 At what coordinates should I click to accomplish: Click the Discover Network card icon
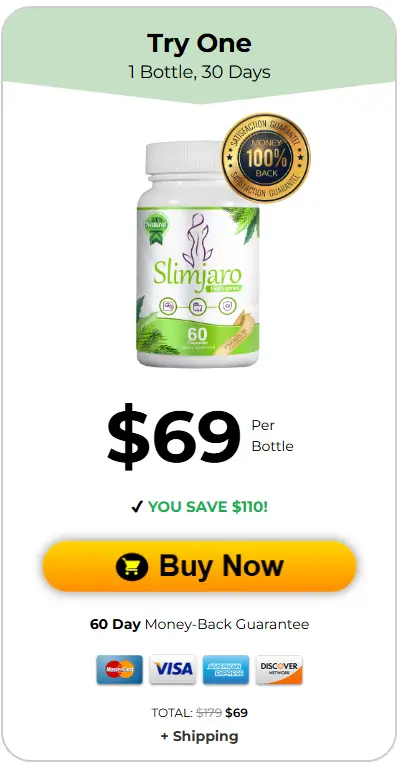point(279,669)
